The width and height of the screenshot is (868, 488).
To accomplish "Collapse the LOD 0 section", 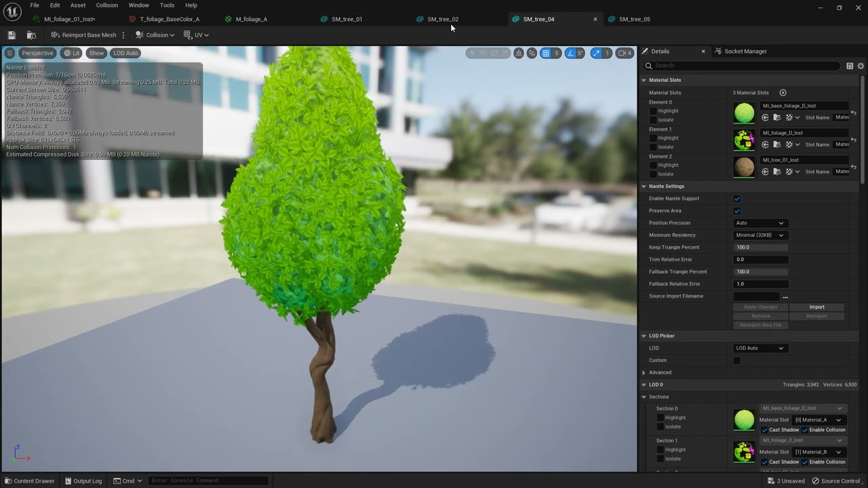I will click(644, 385).
